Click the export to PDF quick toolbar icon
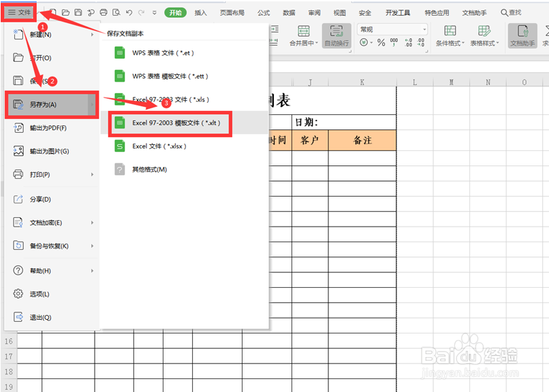The image size is (549, 392). tap(91, 12)
